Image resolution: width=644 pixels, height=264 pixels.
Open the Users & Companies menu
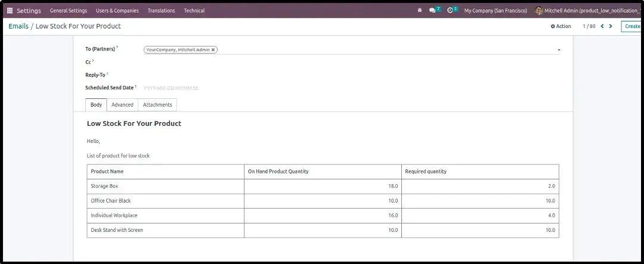pyautogui.click(x=117, y=11)
